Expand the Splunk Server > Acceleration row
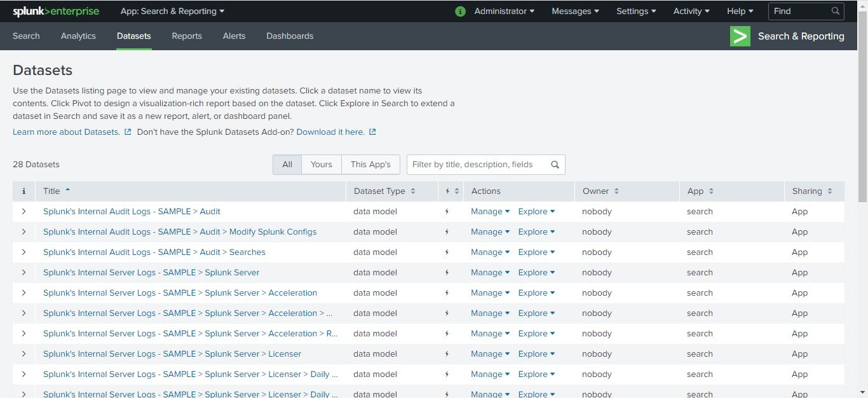 [x=24, y=293]
